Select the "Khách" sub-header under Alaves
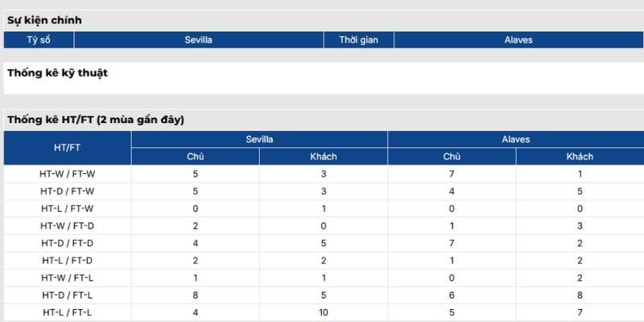 coord(580,157)
